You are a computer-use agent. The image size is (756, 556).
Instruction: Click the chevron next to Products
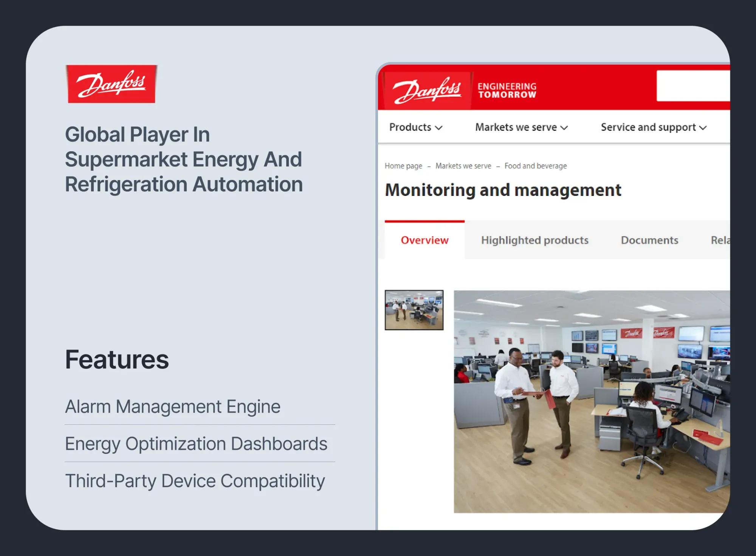[438, 128]
